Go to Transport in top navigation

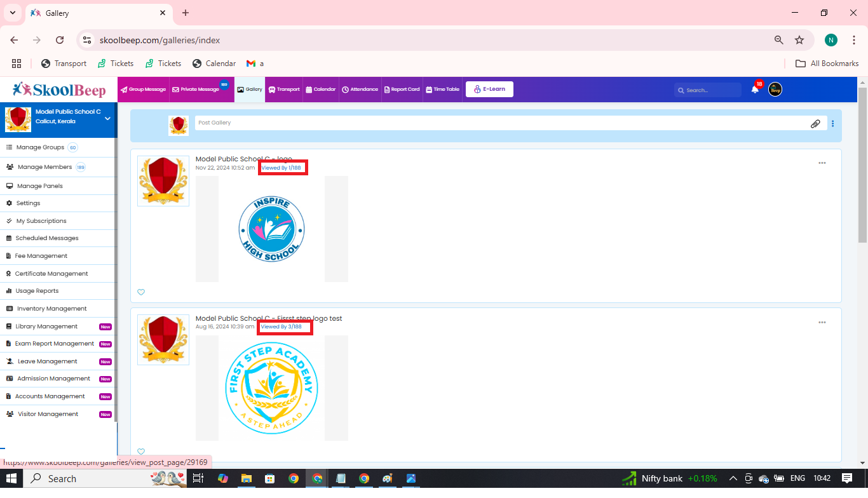[x=284, y=90]
